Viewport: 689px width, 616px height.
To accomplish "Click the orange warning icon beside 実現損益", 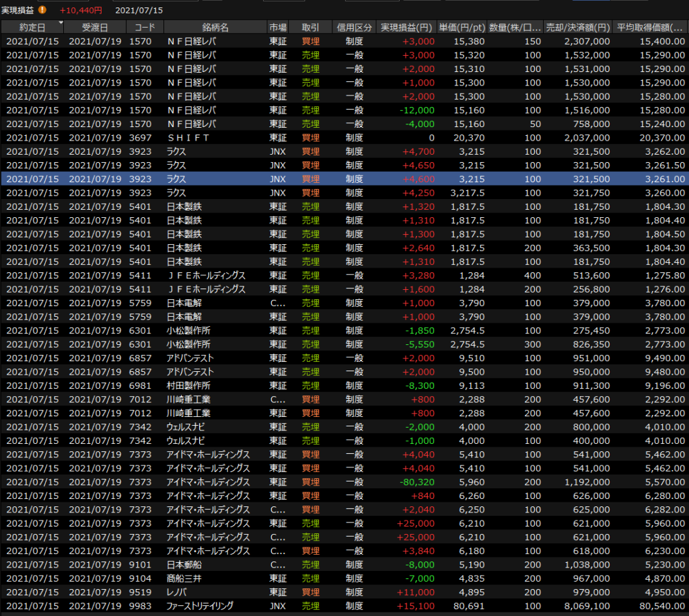I will [x=42, y=10].
